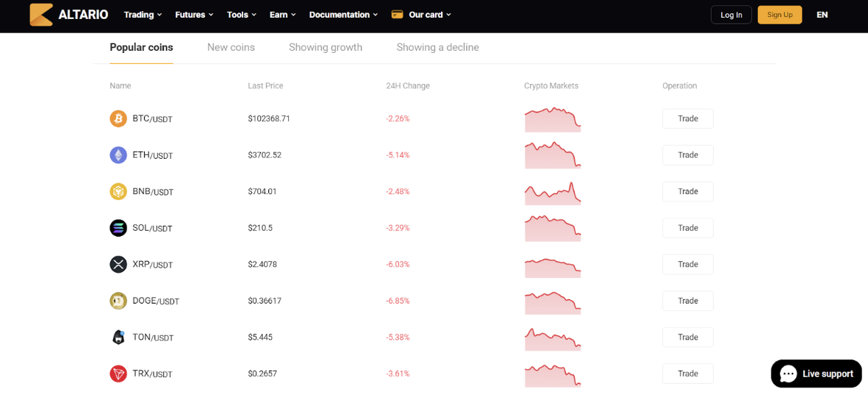Viewport: 868px width, 408px height.
Task: Click the Ethereum coin icon
Action: click(x=118, y=155)
